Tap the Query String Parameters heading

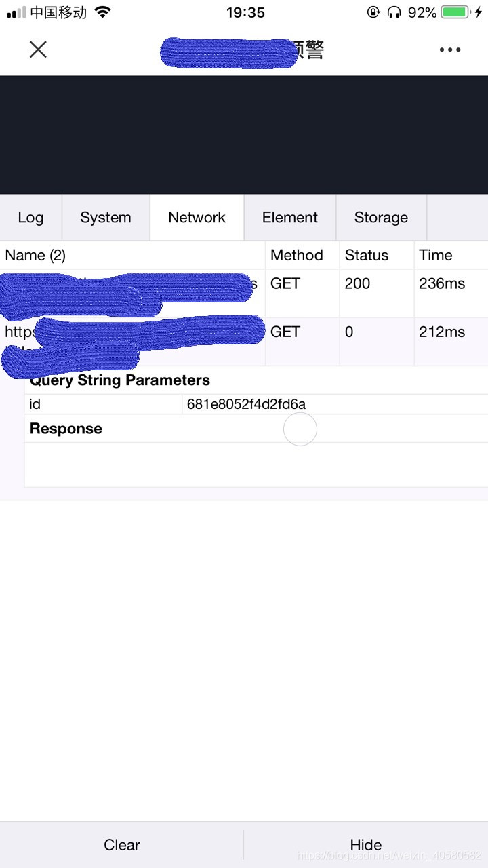[x=120, y=380]
